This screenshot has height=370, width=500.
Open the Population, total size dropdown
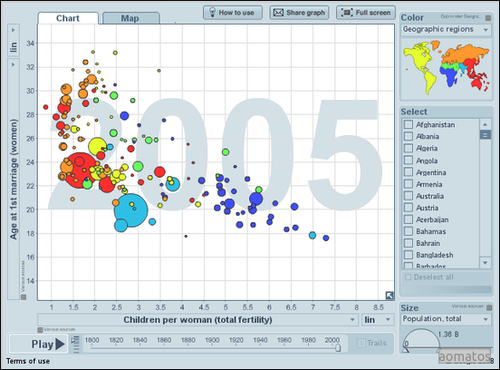(446, 319)
